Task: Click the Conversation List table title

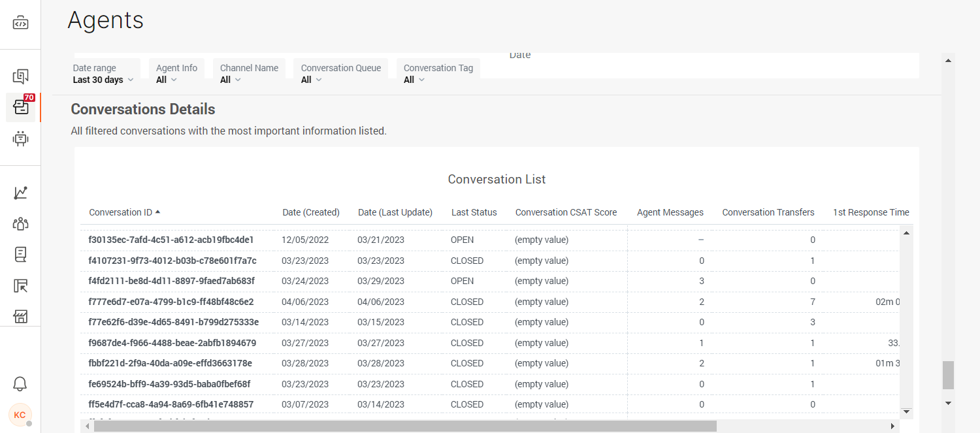Action: coord(497,179)
